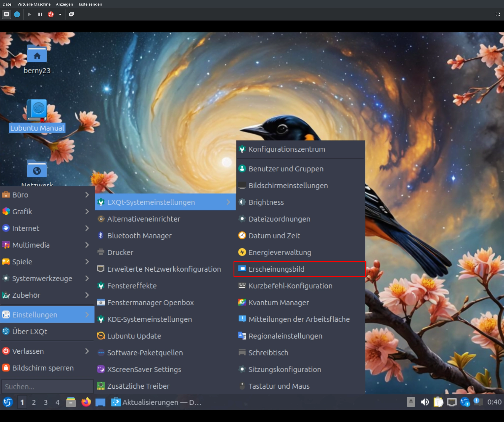
Task: Show VM details info icon
Action: [x=17, y=14]
